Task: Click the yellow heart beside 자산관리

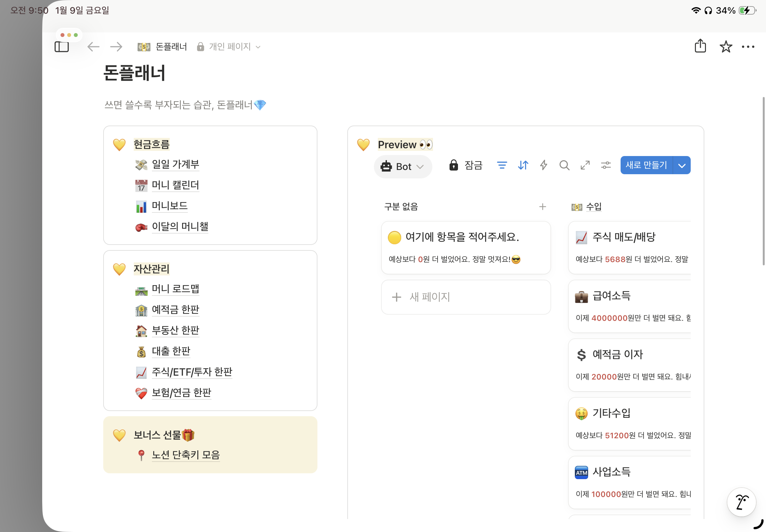Action: tap(119, 269)
